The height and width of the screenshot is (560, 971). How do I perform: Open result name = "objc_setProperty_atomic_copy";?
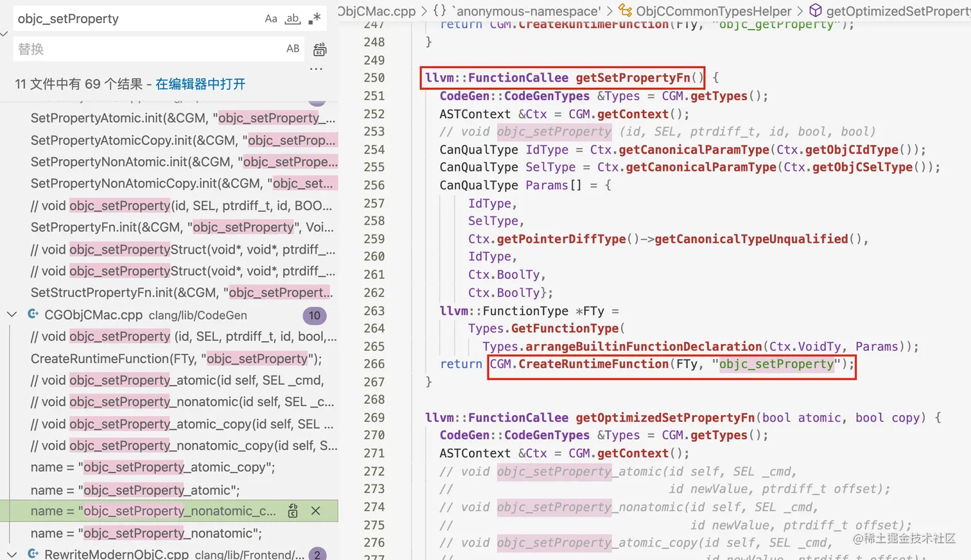click(x=153, y=468)
